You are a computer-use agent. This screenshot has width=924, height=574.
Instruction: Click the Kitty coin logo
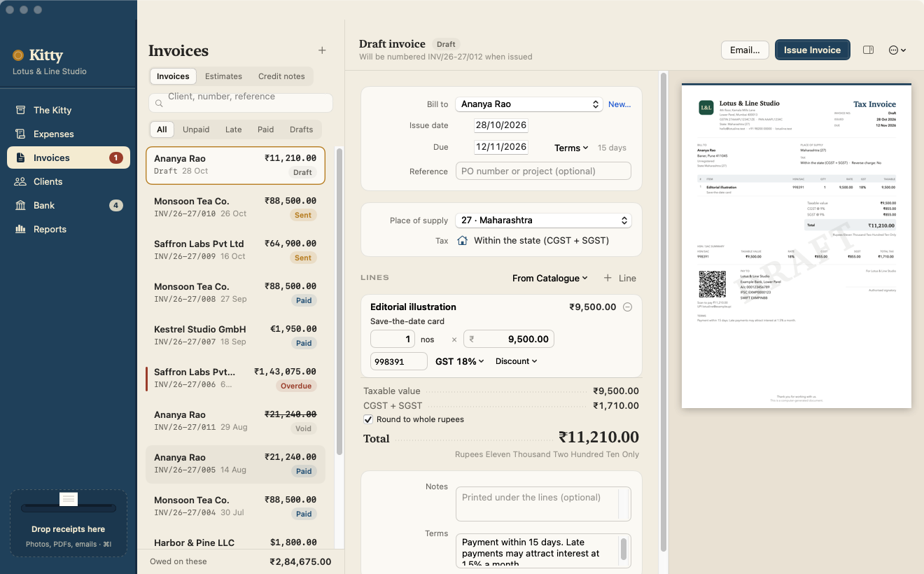pos(19,55)
